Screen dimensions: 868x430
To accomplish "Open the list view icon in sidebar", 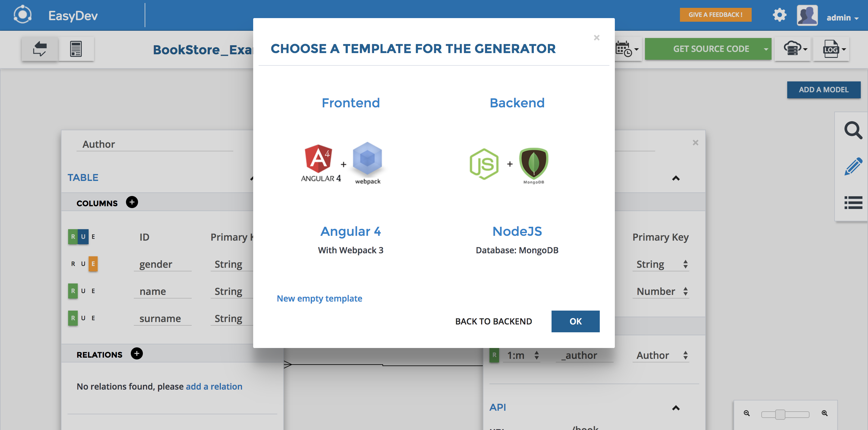I will click(x=853, y=203).
